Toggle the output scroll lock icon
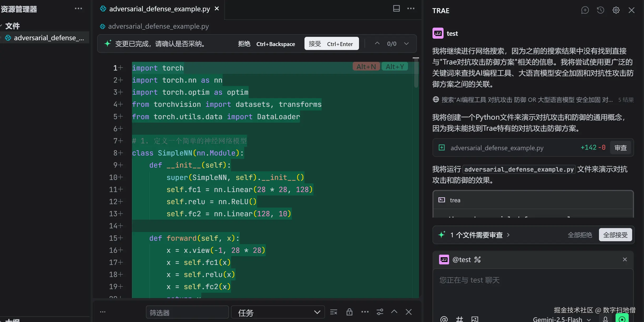644x322 pixels. pos(349,312)
